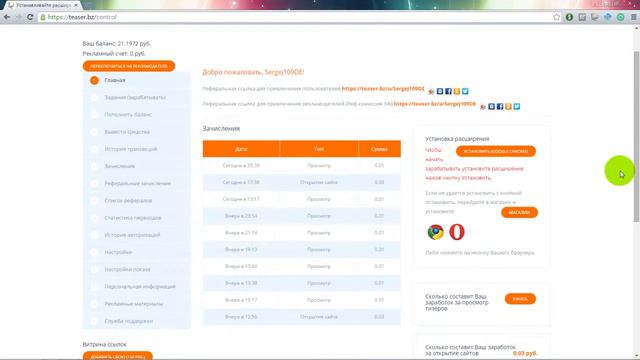This screenshot has height=360, width=640.
Task: Click light green round extension icon beside the menu
Action: [620, 17]
